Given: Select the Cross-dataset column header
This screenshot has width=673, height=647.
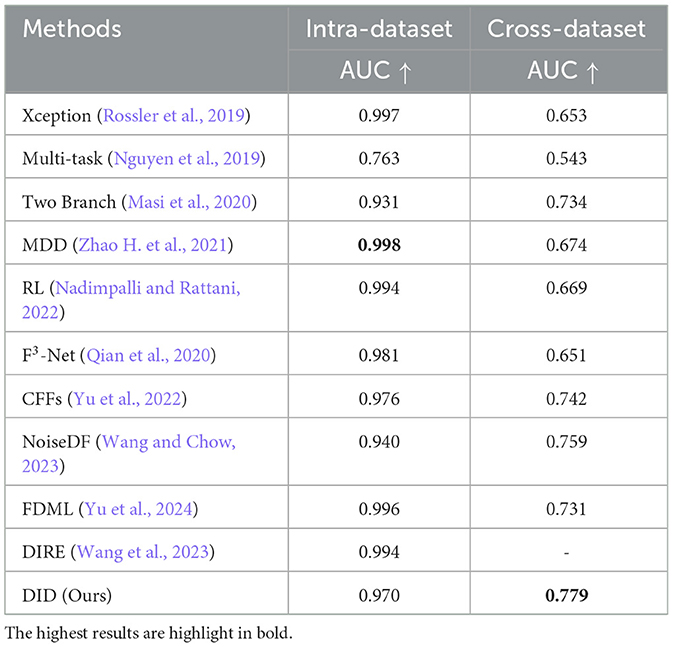Looking at the screenshot, I should point(566,29).
